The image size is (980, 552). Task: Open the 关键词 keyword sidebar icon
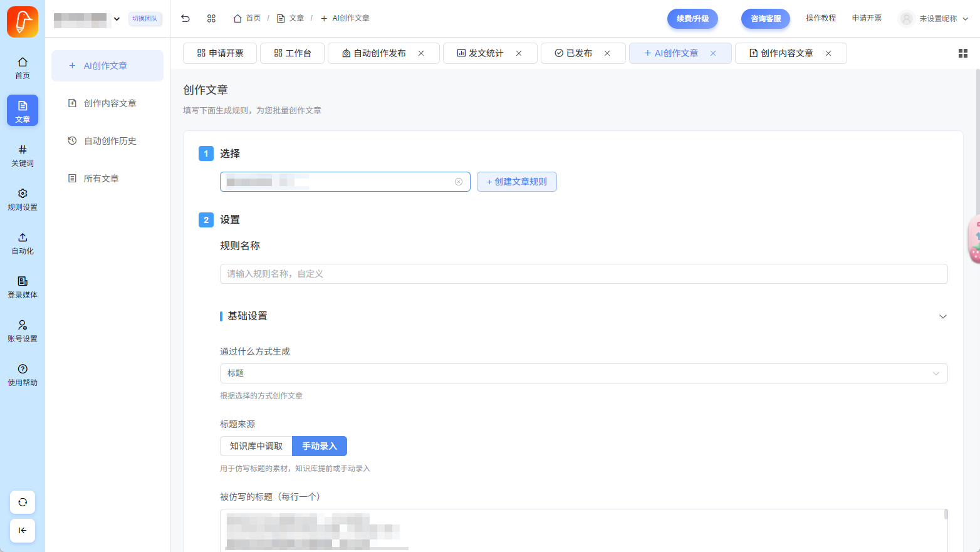point(23,155)
